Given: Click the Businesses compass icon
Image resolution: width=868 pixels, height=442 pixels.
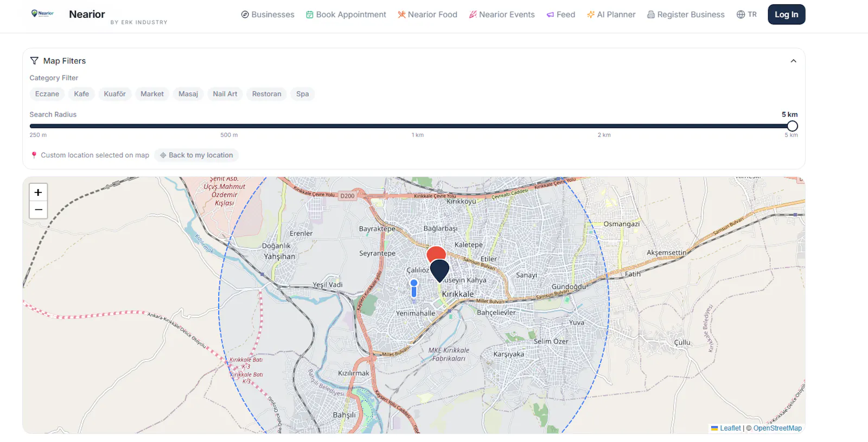Looking at the screenshot, I should coord(245,15).
